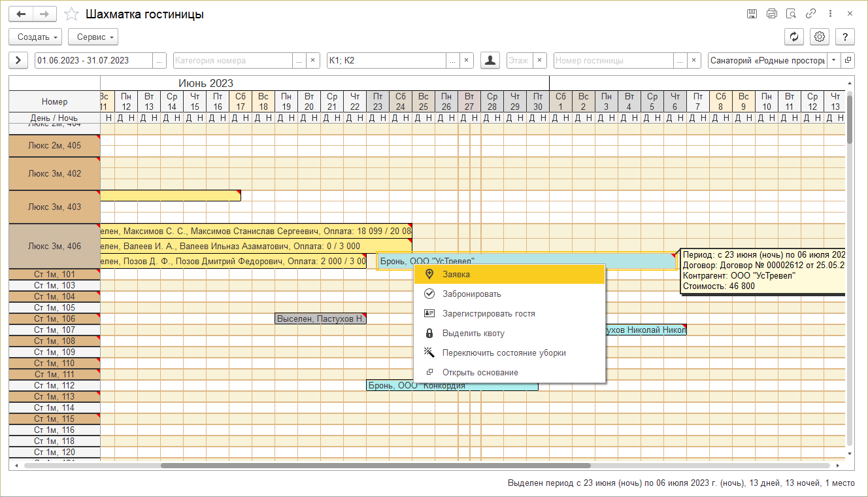Click the save diskette icon
Screen dimensions: 868x497
point(752,14)
